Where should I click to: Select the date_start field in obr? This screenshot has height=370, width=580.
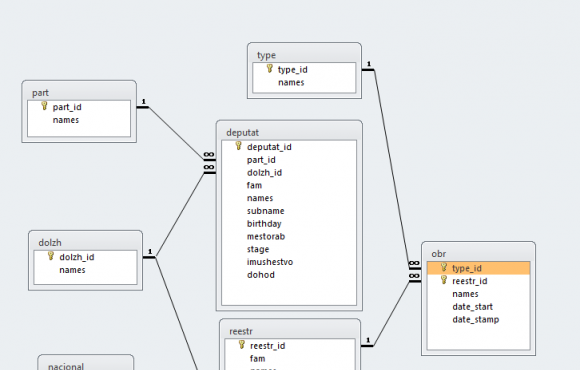(x=472, y=307)
